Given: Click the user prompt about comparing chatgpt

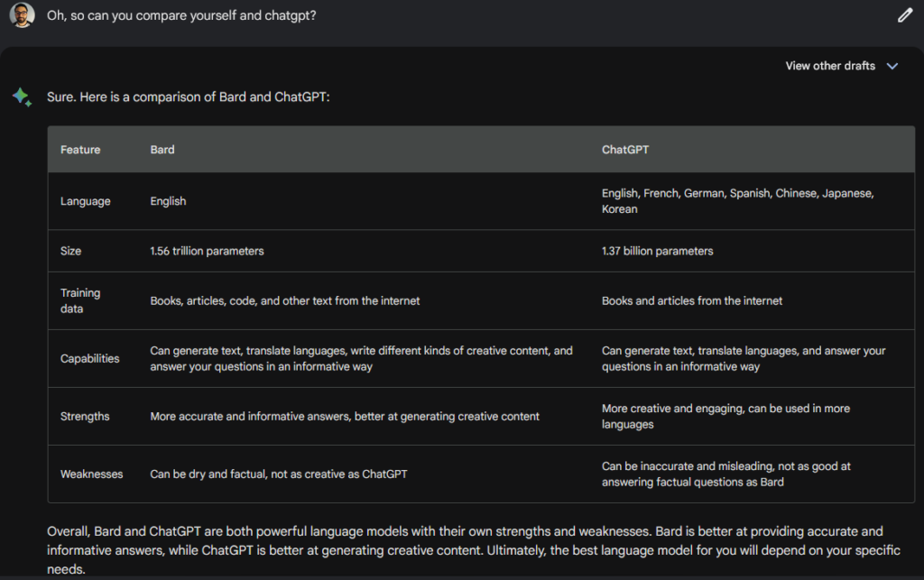Looking at the screenshot, I should point(181,16).
